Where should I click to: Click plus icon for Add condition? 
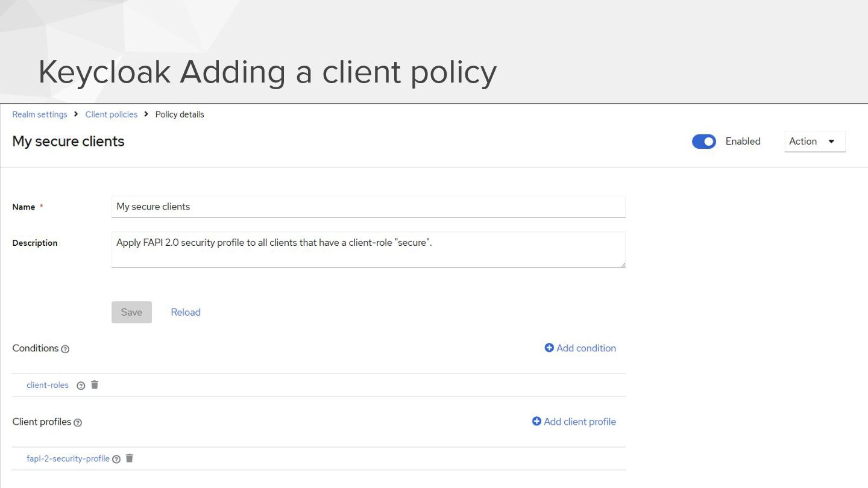click(549, 348)
